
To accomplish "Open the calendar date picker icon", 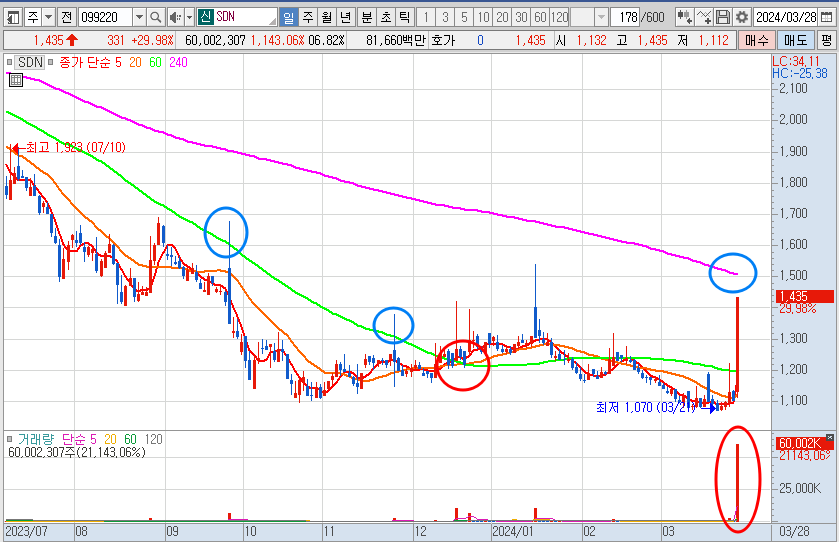I will 826,17.
